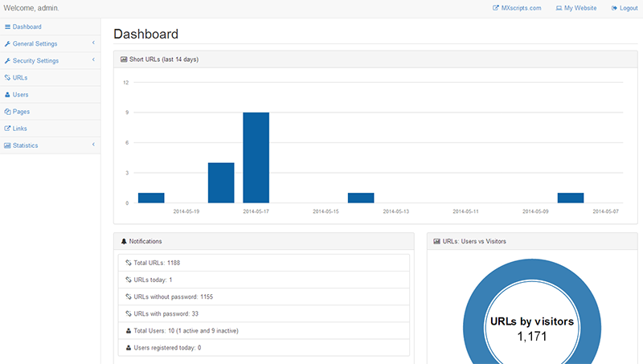Screen dimensions: 643x364
Task: Open Statistics in the sidebar
Action: (x=50, y=145)
